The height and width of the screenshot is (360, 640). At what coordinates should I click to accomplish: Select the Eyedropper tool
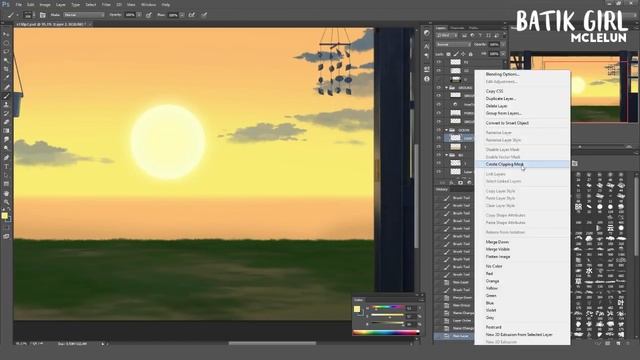click(6, 78)
